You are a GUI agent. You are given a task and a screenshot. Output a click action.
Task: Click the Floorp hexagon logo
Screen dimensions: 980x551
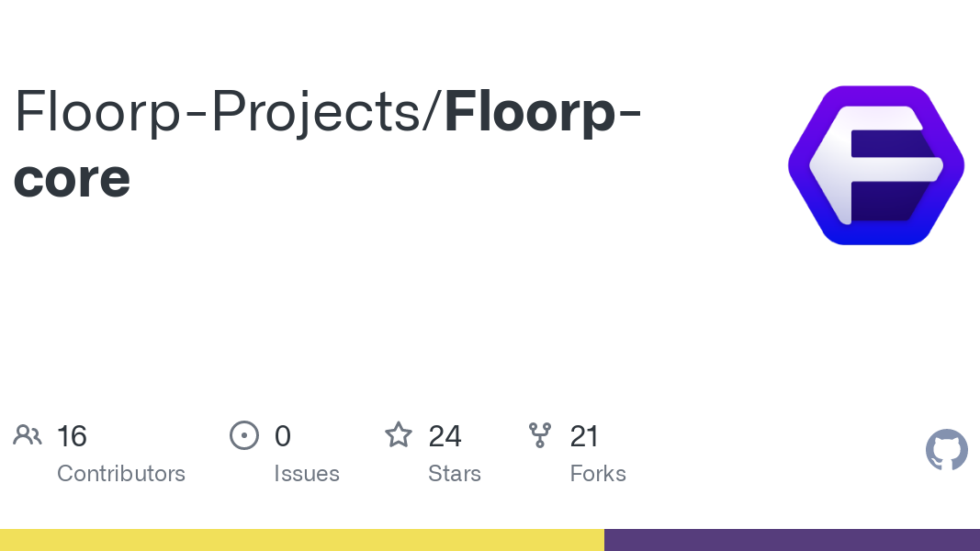point(876,165)
